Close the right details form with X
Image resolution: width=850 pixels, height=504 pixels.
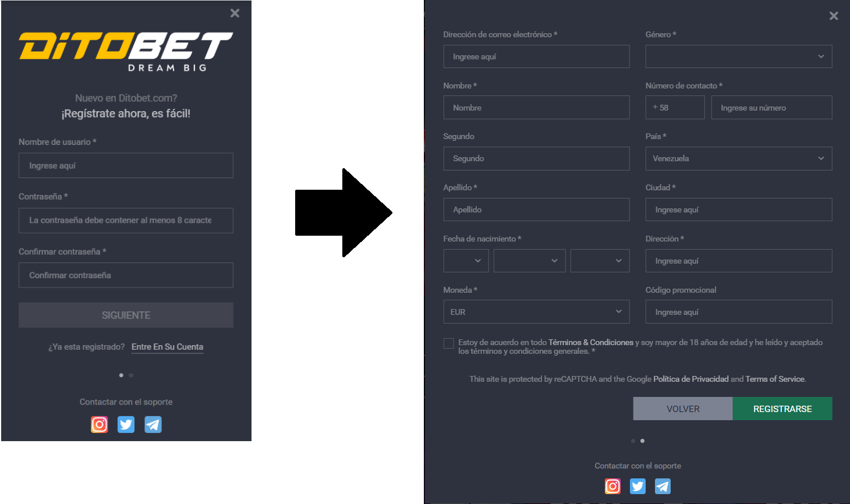(x=834, y=16)
